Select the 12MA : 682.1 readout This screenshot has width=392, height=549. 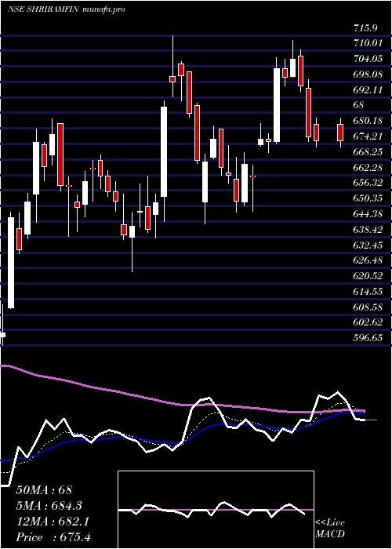pos(53,522)
